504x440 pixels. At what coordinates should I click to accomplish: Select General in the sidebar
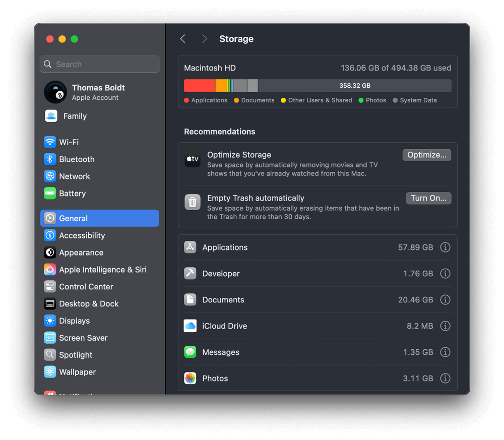point(100,218)
